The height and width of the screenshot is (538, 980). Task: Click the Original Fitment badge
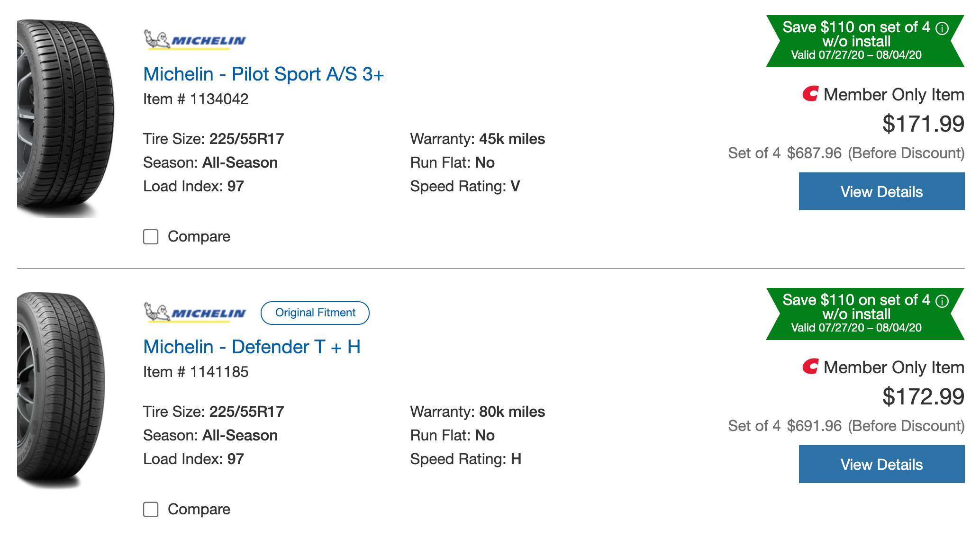coord(315,313)
